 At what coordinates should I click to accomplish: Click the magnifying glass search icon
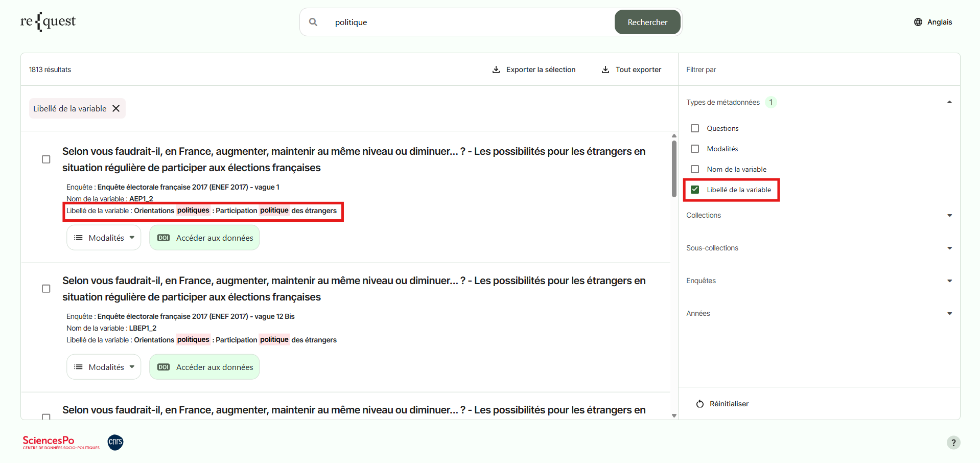[313, 22]
